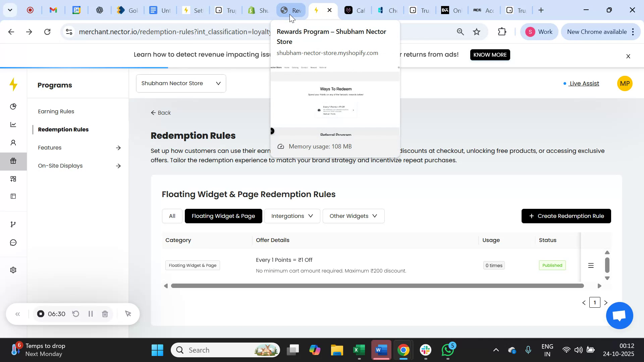
Task: Expand the Features submenu arrow
Action: pos(118,148)
